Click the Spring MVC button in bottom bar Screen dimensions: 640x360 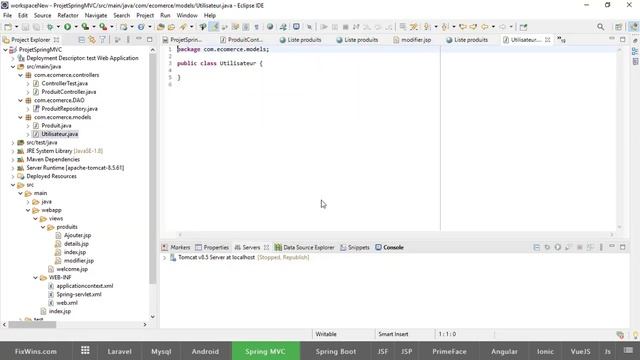click(266, 351)
